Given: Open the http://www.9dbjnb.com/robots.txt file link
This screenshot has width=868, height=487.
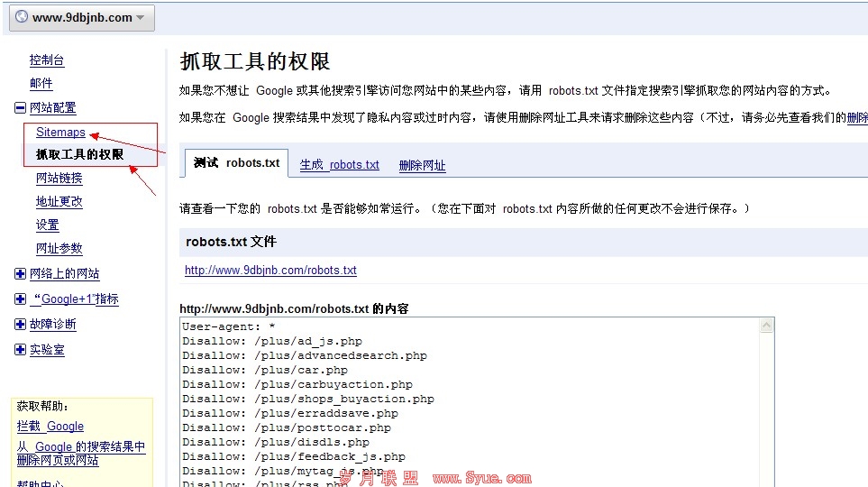Looking at the screenshot, I should [270, 271].
